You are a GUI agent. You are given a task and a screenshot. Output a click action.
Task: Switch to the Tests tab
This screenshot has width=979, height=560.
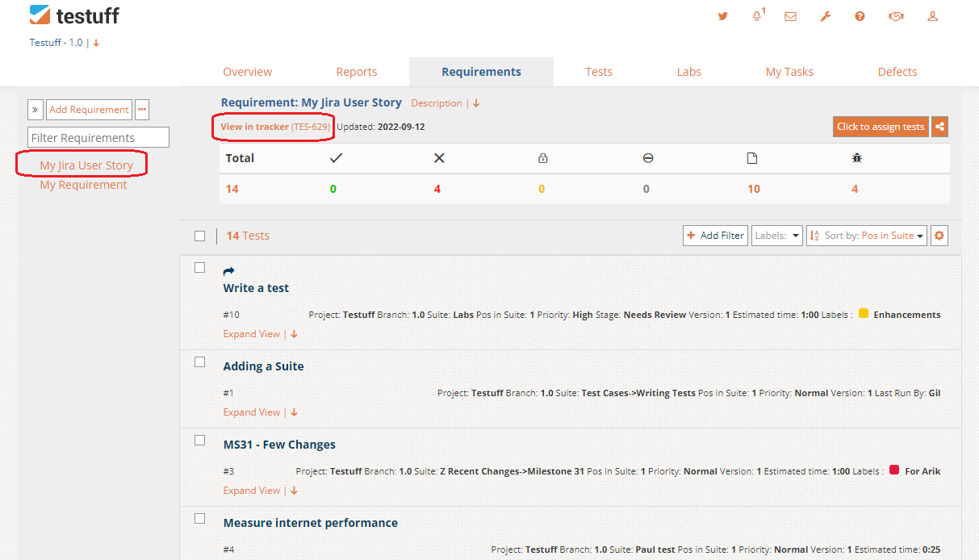(599, 72)
